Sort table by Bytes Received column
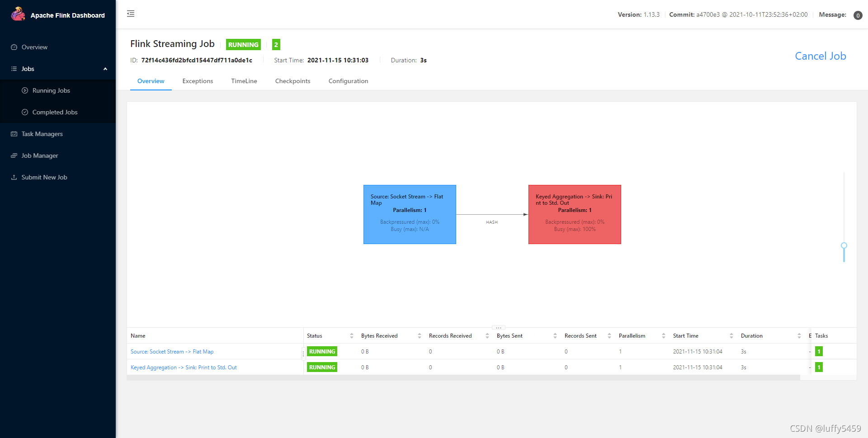This screenshot has width=868, height=438. [x=420, y=336]
